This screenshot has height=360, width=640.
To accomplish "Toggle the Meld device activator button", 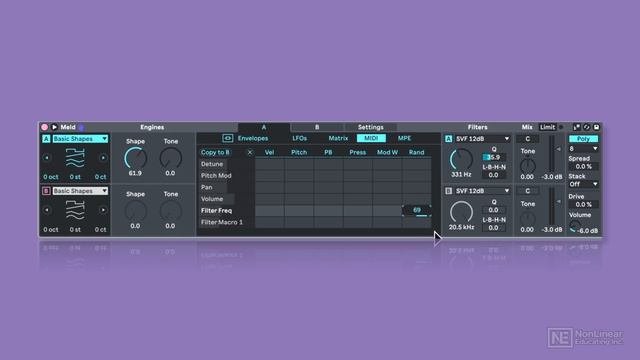I will coord(44,127).
